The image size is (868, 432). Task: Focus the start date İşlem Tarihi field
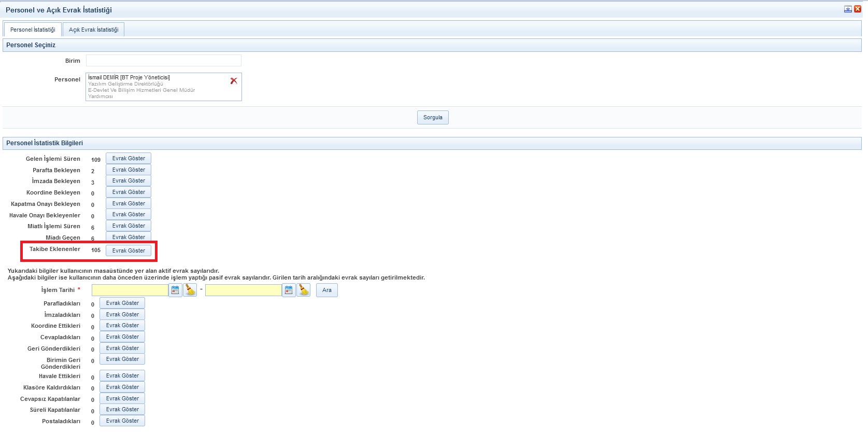click(x=130, y=290)
